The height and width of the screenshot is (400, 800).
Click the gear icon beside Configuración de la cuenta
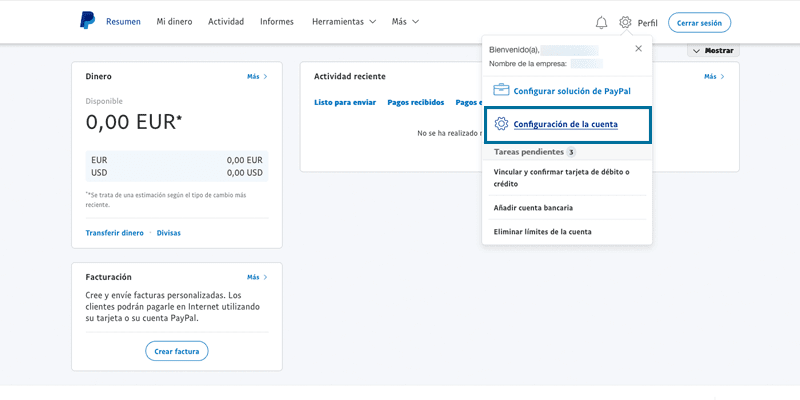pos(501,124)
